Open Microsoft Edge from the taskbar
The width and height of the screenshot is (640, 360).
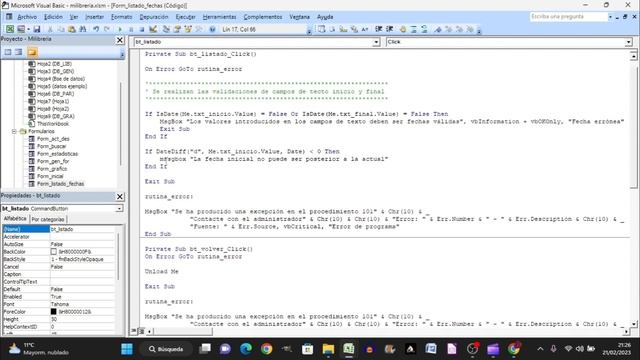[246, 349]
